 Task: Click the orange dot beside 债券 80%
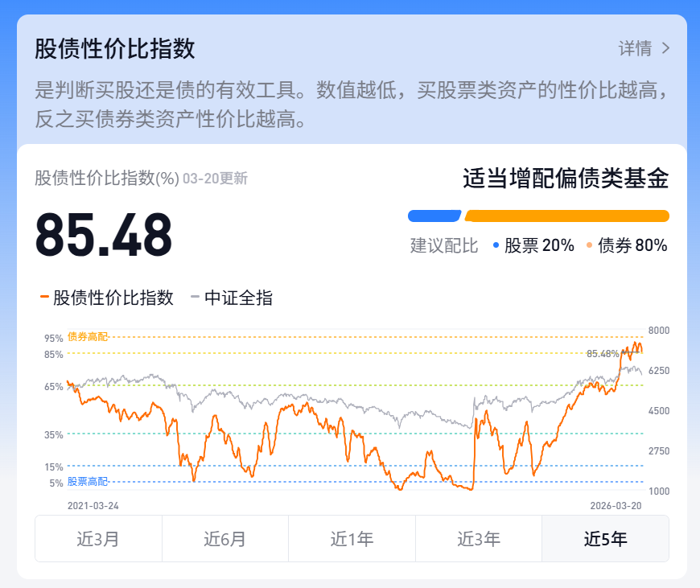tap(590, 246)
